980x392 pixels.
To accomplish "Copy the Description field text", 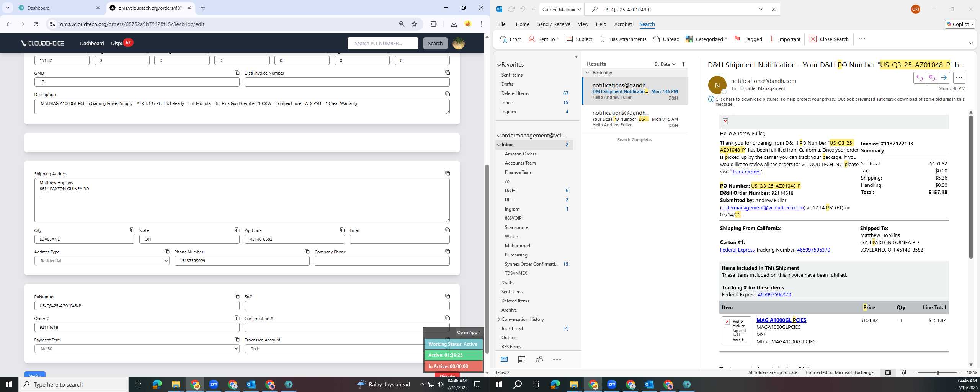I will 447,94.
